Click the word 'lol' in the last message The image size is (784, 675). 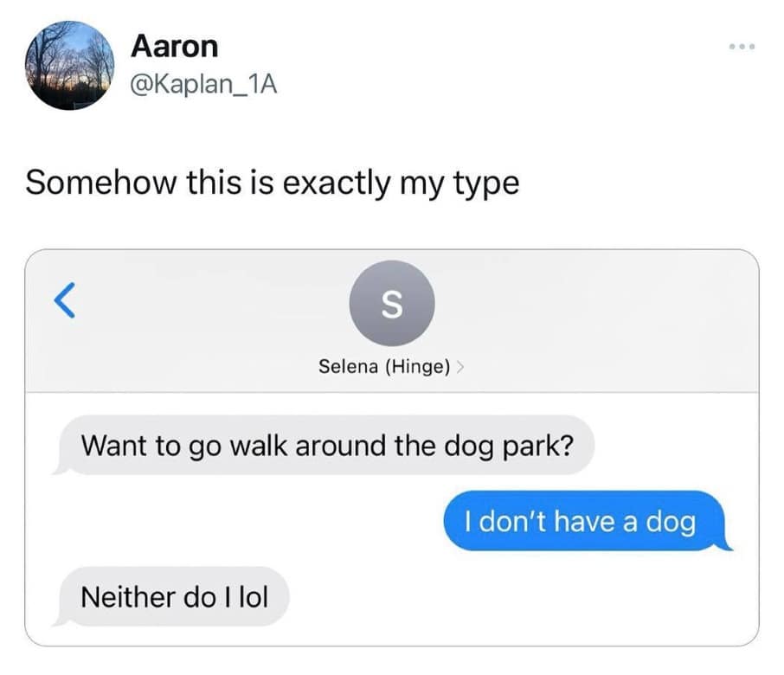(254, 597)
